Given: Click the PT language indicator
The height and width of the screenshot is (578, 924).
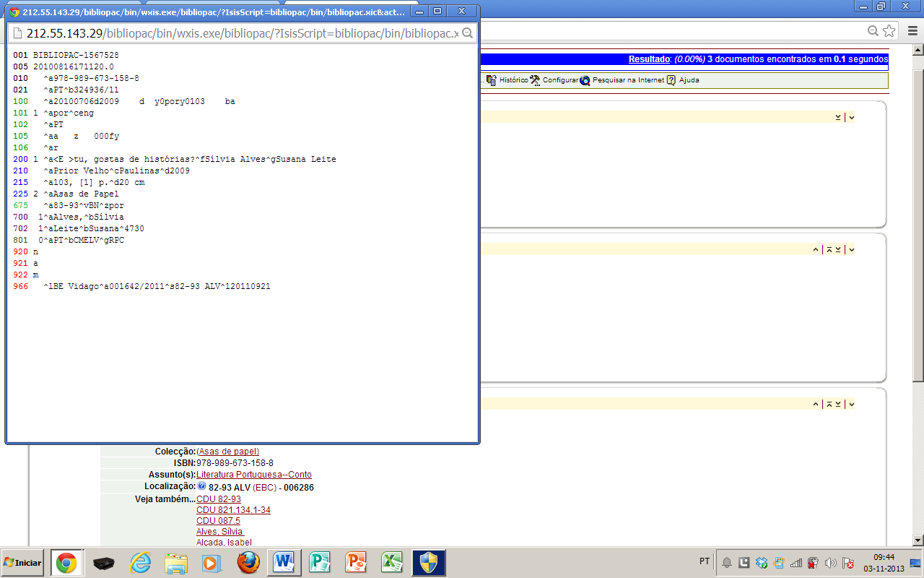Looking at the screenshot, I should (705, 562).
